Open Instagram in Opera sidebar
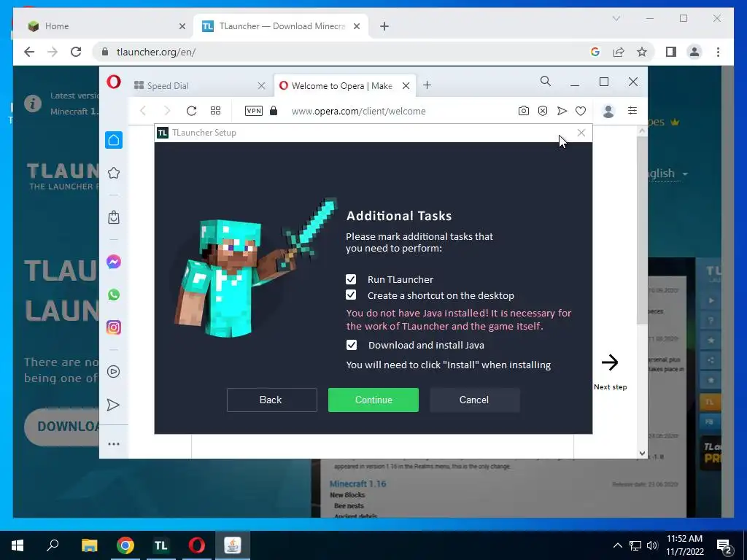 [x=113, y=327]
